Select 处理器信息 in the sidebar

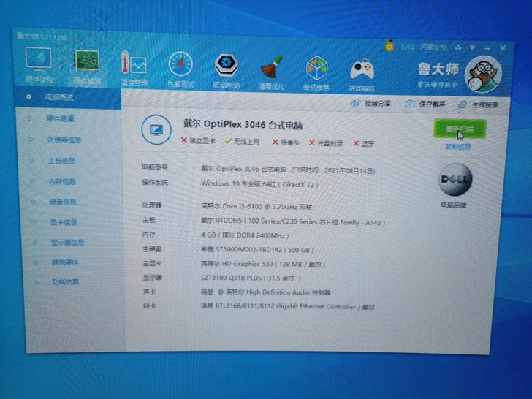[64, 140]
